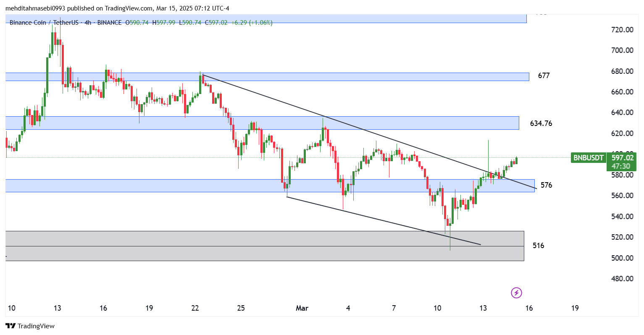644x335 pixels.
Task: Click the publisher line mehditahmasebi0993
Action: pos(118,8)
